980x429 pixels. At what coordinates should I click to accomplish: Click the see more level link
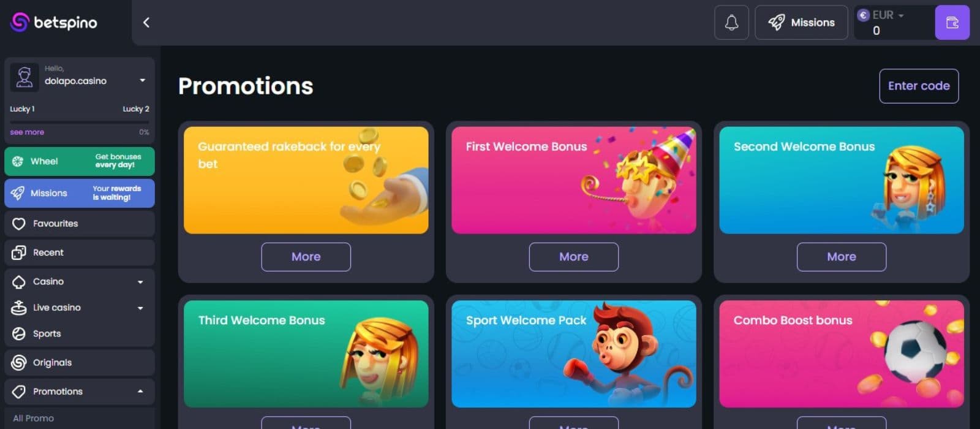click(x=27, y=132)
